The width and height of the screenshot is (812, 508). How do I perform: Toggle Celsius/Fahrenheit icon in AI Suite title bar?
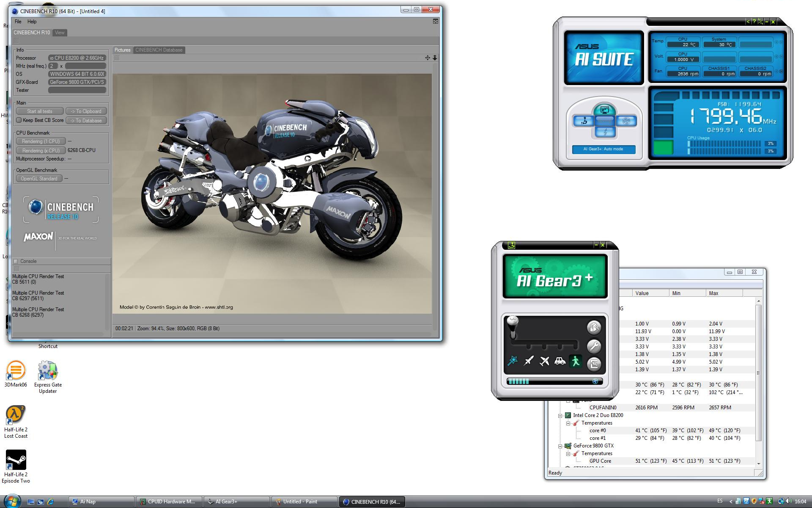click(760, 22)
